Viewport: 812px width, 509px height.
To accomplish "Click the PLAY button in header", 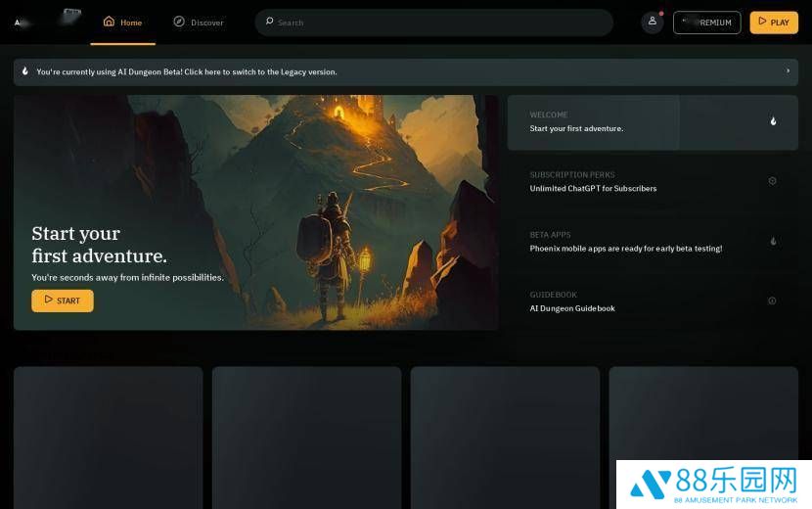I will coord(773,23).
